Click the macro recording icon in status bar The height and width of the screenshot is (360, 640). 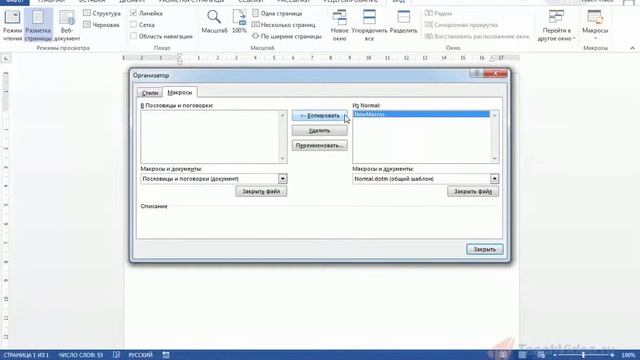(166, 355)
